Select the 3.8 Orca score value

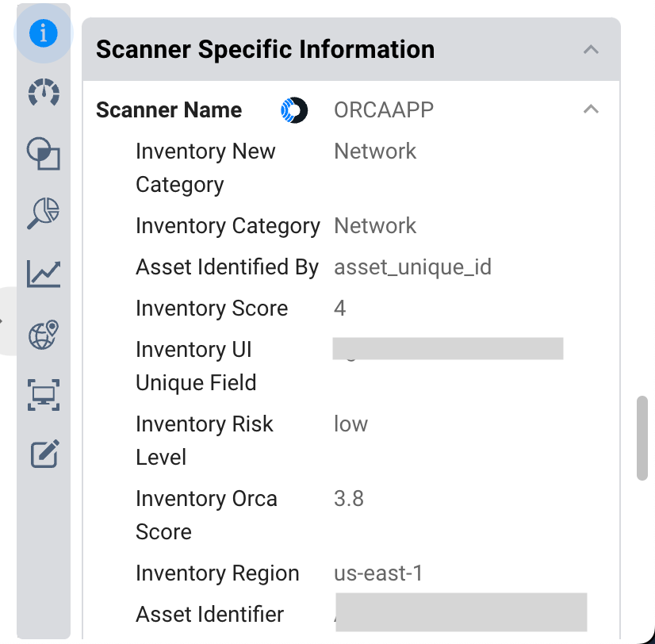pyautogui.click(x=349, y=499)
